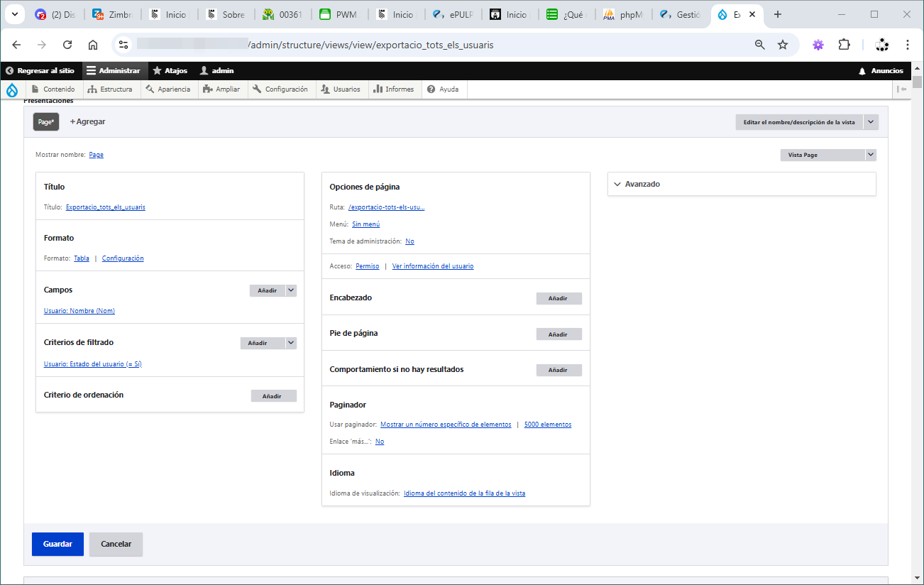Open the admin user menu
Viewport: 924px width, 585px height.
pyautogui.click(x=217, y=71)
